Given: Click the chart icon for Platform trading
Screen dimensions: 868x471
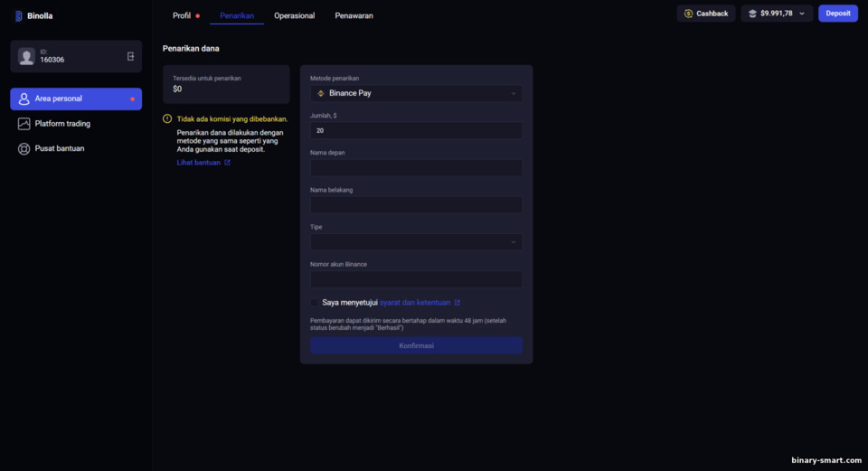Looking at the screenshot, I should [x=24, y=124].
